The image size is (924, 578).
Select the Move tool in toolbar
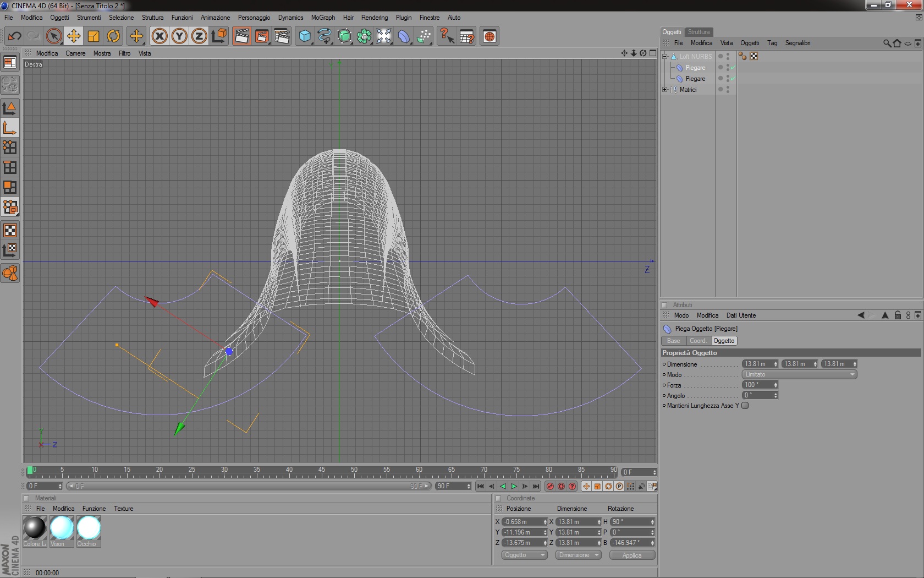point(74,36)
